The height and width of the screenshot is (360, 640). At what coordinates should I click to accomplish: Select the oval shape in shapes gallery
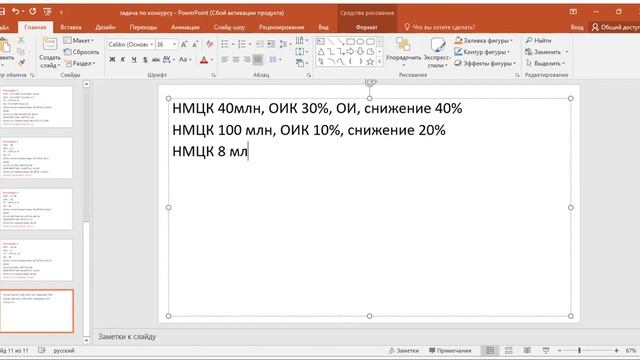click(x=360, y=42)
